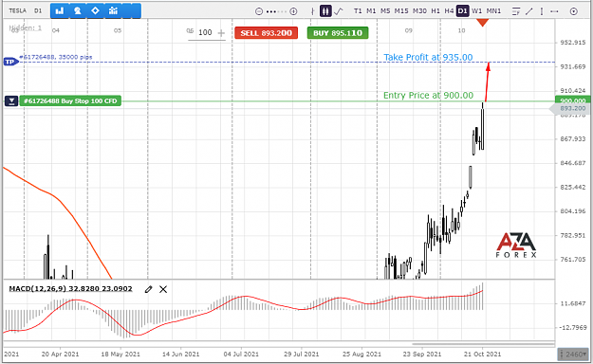Click the Take Profit at 935.00 label
The width and height of the screenshot is (593, 364).
[x=428, y=57]
